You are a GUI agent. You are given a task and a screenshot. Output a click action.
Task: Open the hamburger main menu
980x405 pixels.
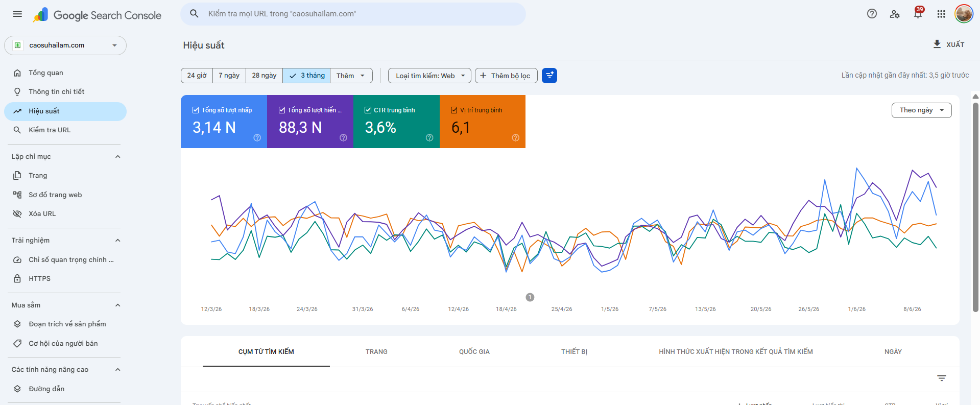coord(17,14)
